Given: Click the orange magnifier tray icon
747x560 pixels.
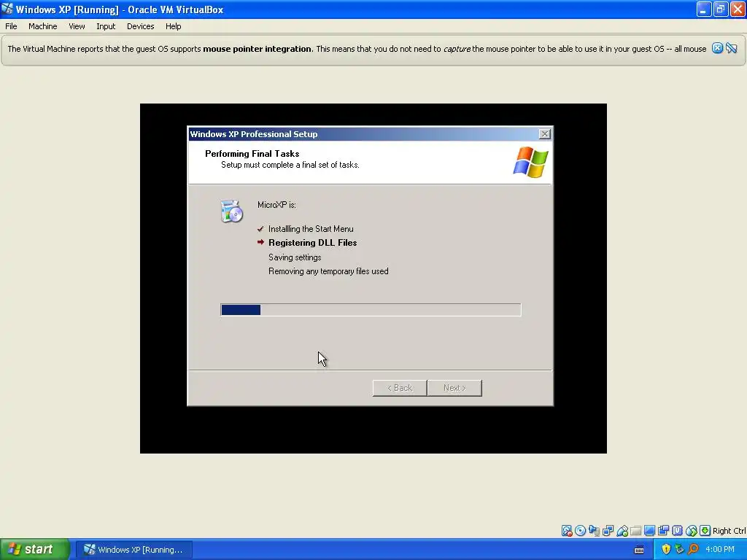Looking at the screenshot, I should pyautogui.click(x=693, y=549).
